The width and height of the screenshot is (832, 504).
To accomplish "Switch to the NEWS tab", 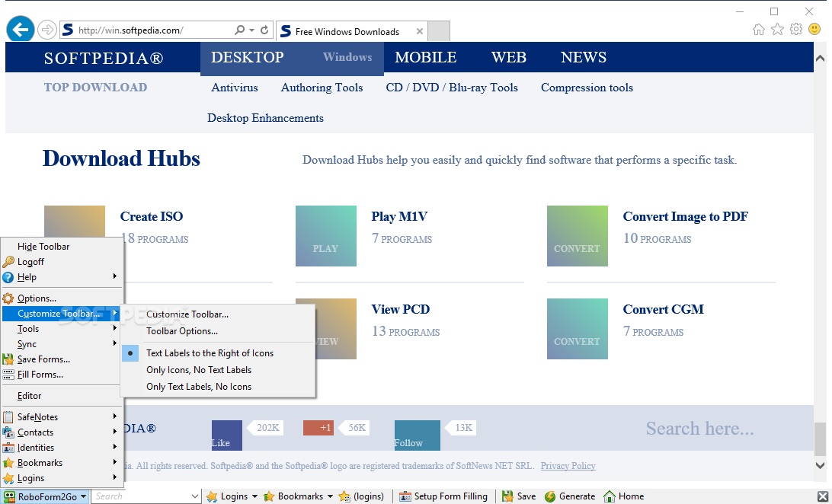I will pos(583,57).
